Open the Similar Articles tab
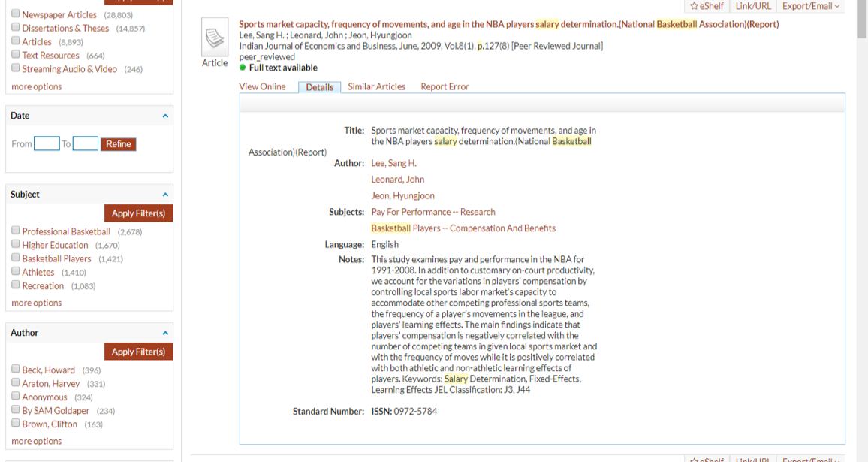The width and height of the screenshot is (868, 462). click(x=376, y=86)
